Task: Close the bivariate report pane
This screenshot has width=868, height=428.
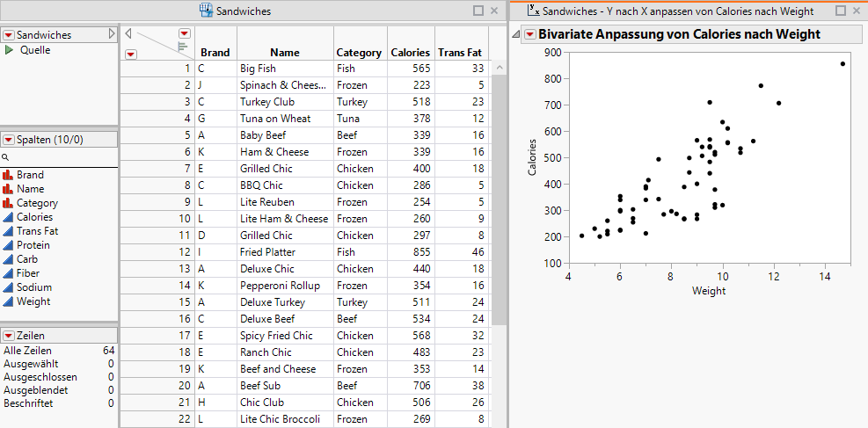Action: coord(856,10)
